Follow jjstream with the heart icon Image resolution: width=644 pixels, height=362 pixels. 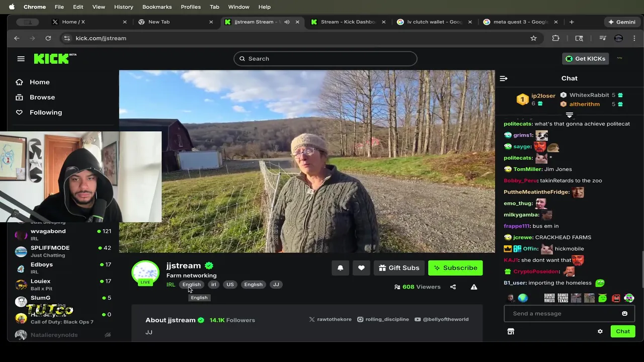pos(361,268)
